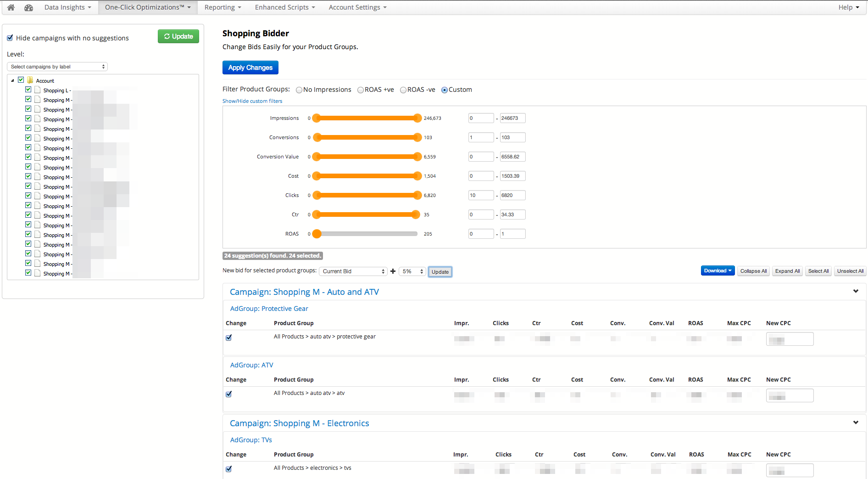Open Campaign: Shopping M - Electronics link
The height and width of the screenshot is (479, 868).
(300, 423)
